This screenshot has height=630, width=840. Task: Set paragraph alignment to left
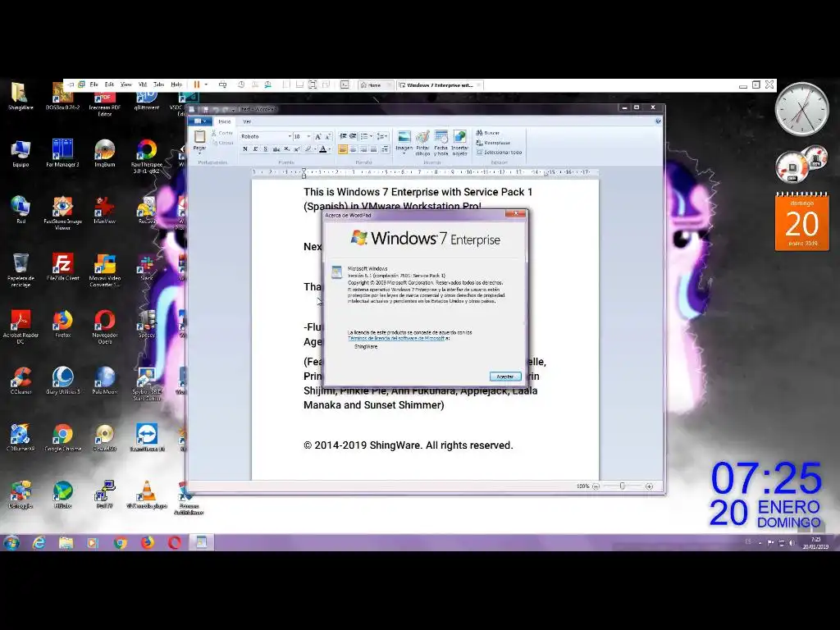[x=343, y=149]
